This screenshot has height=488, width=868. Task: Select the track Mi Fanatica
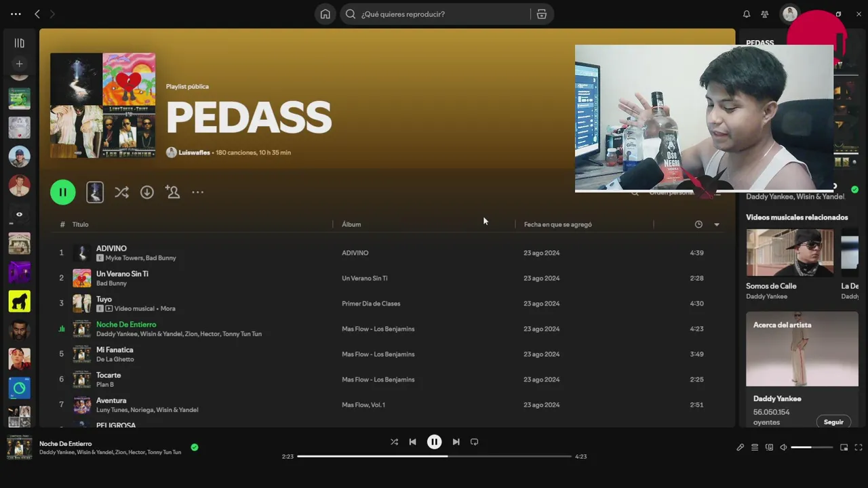(x=115, y=350)
